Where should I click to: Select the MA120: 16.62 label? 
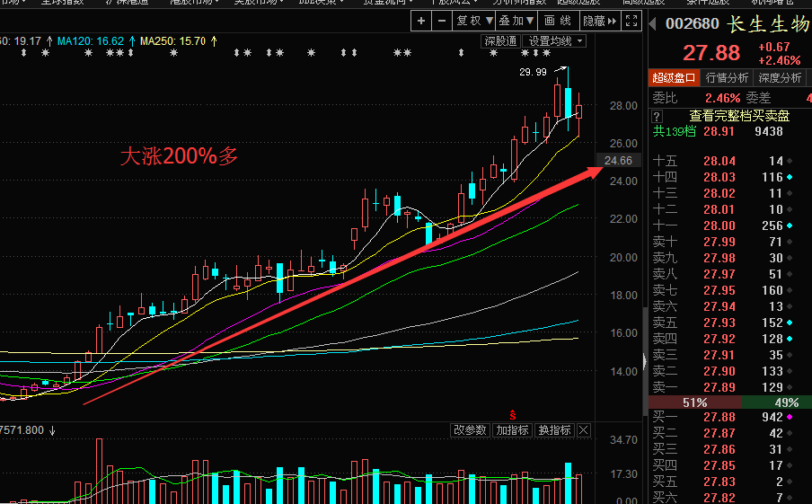point(91,41)
